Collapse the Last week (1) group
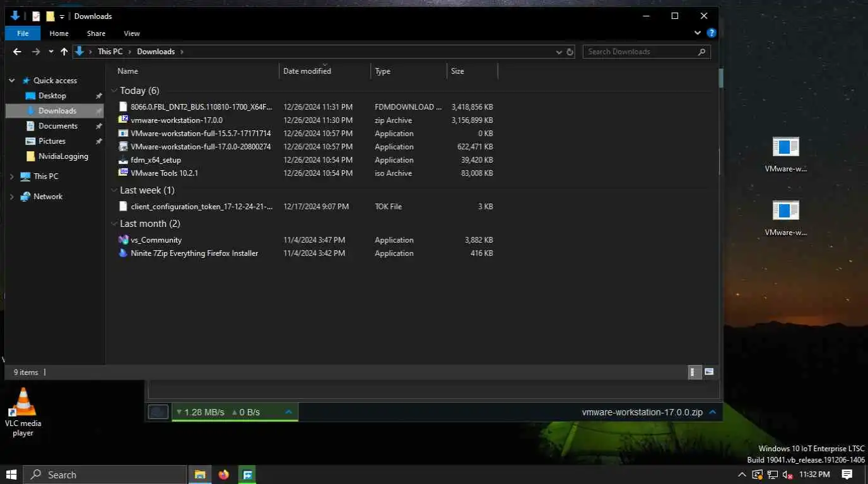Image resolution: width=868 pixels, height=484 pixels. [114, 190]
